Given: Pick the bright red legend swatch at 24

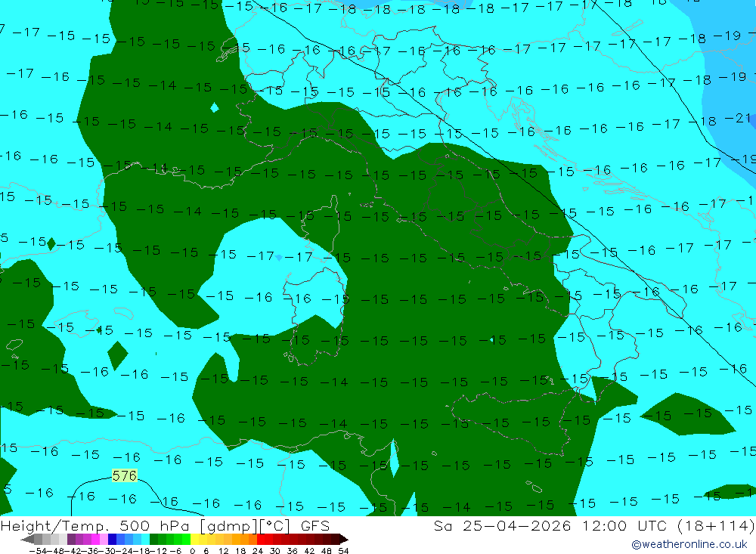Looking at the screenshot, I should (x=261, y=539).
